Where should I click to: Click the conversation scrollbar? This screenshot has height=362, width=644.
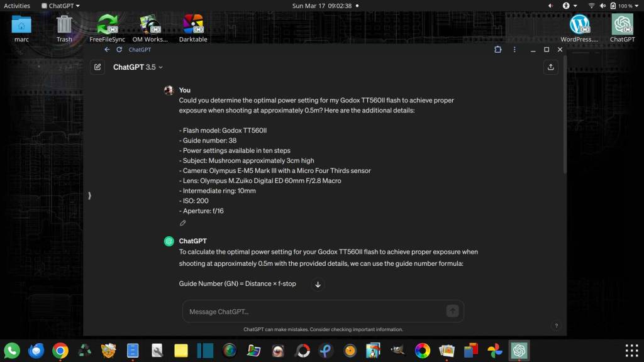click(565, 115)
